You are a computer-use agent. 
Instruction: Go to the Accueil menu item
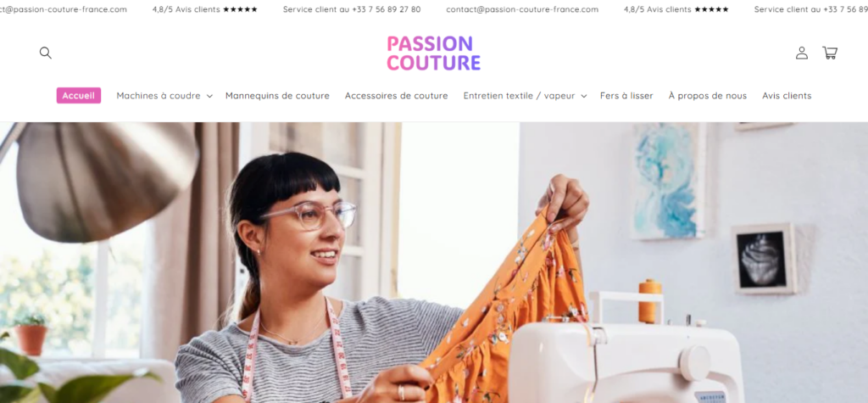click(x=78, y=95)
